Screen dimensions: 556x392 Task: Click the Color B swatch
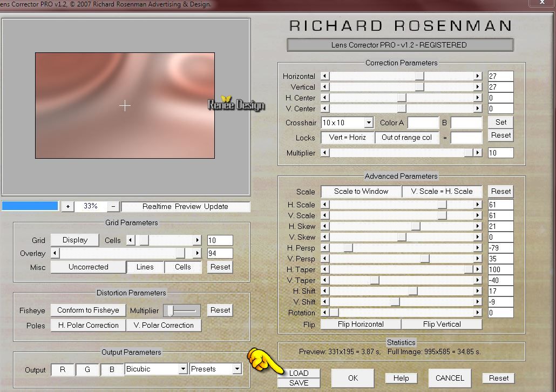tap(466, 123)
